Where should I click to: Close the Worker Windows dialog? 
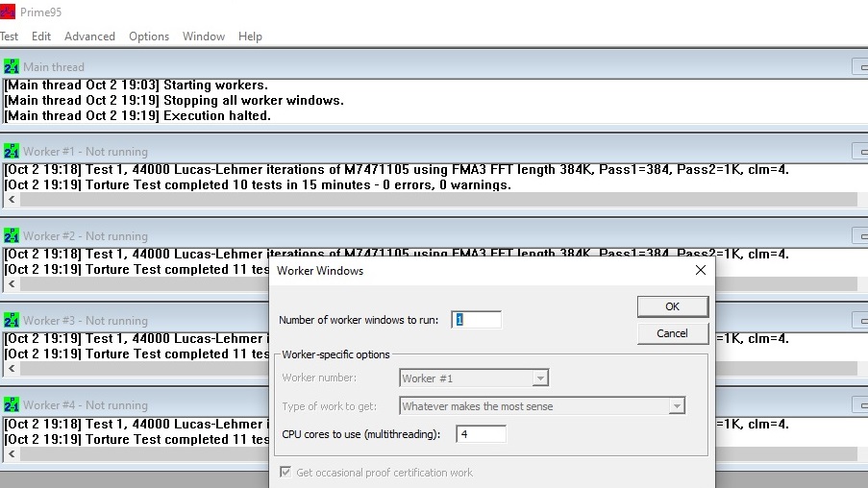[701, 270]
